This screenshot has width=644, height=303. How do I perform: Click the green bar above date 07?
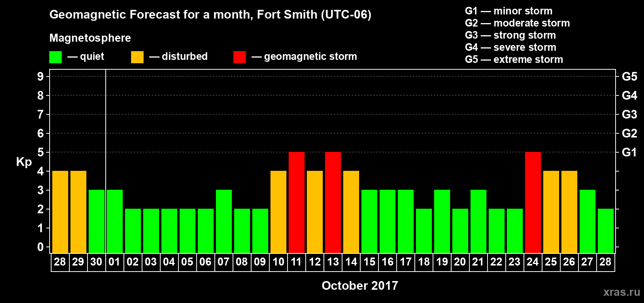[x=224, y=221]
